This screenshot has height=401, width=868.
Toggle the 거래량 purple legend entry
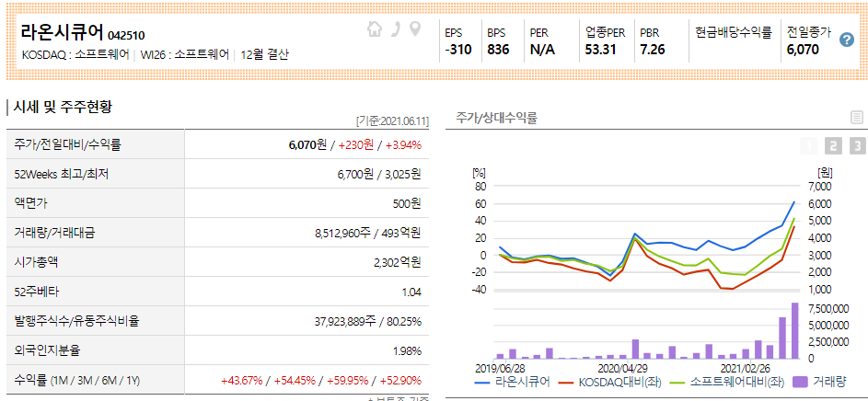coord(820,382)
